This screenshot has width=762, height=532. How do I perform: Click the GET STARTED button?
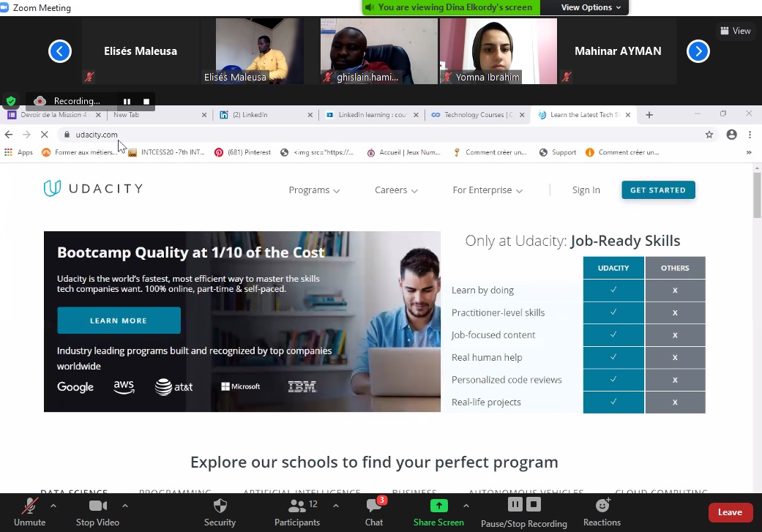658,190
